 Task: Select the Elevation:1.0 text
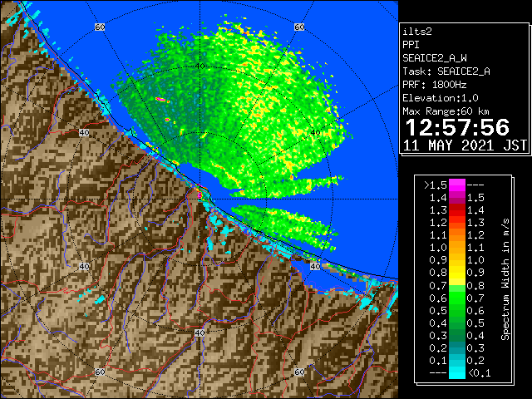click(x=441, y=98)
